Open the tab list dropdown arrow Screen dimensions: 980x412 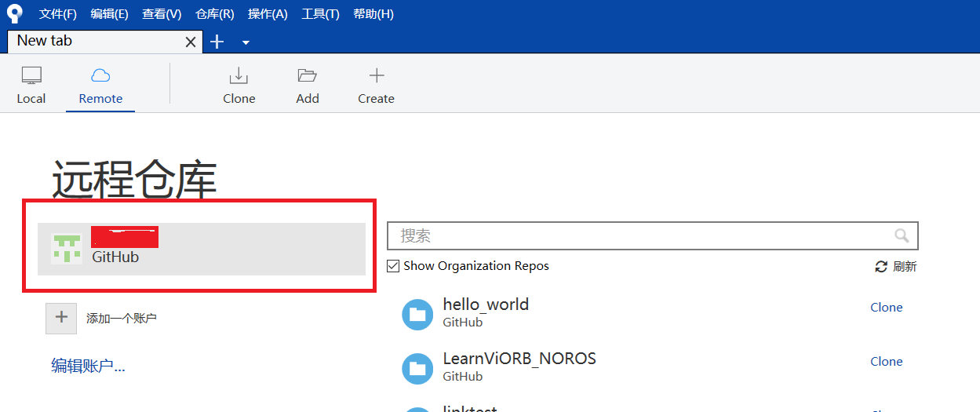pyautogui.click(x=246, y=42)
